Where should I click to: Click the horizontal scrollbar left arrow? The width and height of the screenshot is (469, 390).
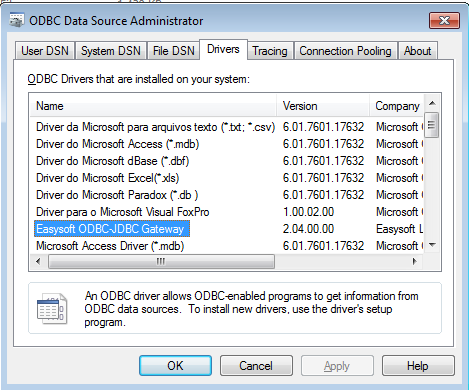[x=38, y=261]
